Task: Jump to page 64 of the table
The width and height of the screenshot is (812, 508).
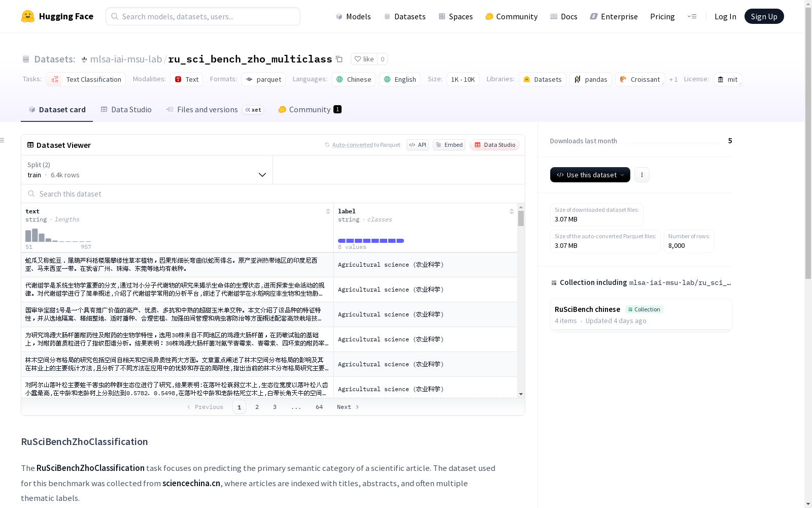Action: click(319, 407)
